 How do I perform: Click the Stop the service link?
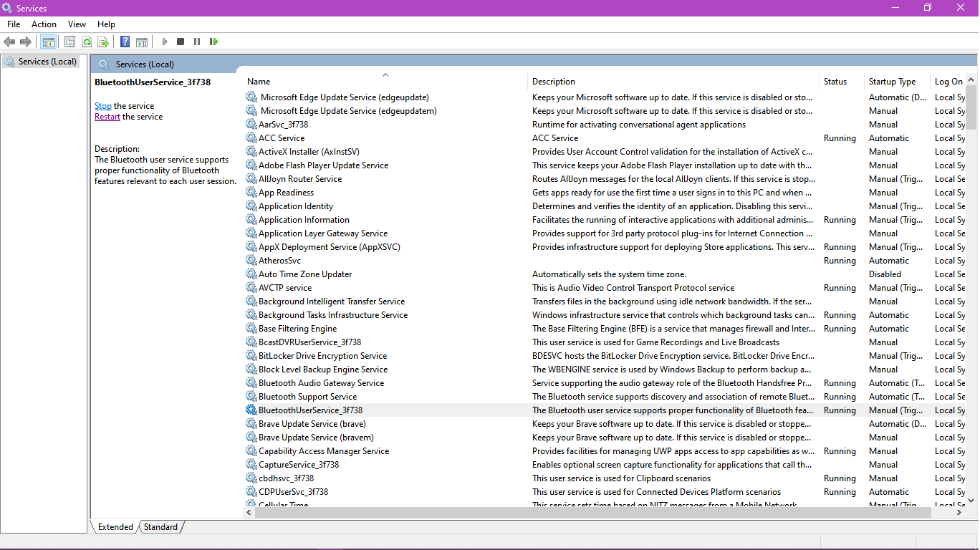pos(102,105)
